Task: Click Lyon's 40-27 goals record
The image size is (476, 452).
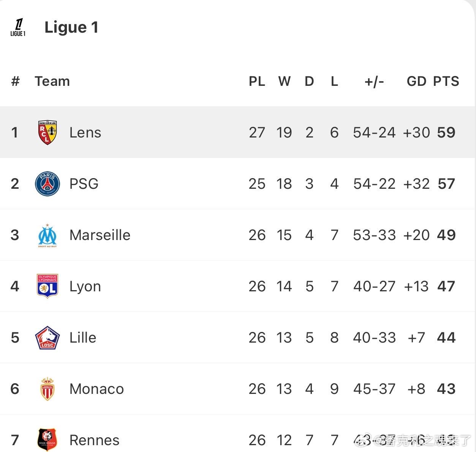Action: coord(374,286)
